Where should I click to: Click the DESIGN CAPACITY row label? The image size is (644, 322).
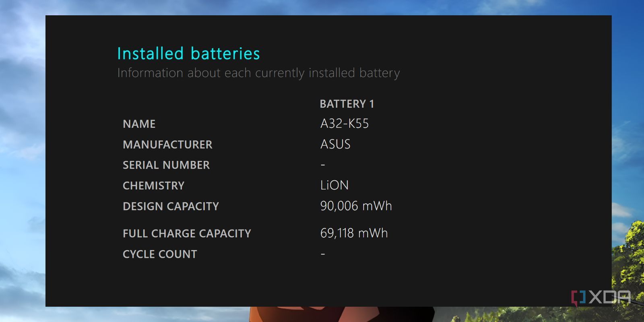pyautogui.click(x=171, y=206)
